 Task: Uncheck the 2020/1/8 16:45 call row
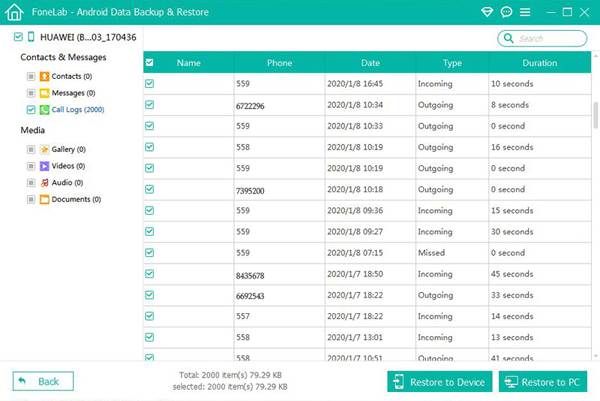(x=150, y=83)
